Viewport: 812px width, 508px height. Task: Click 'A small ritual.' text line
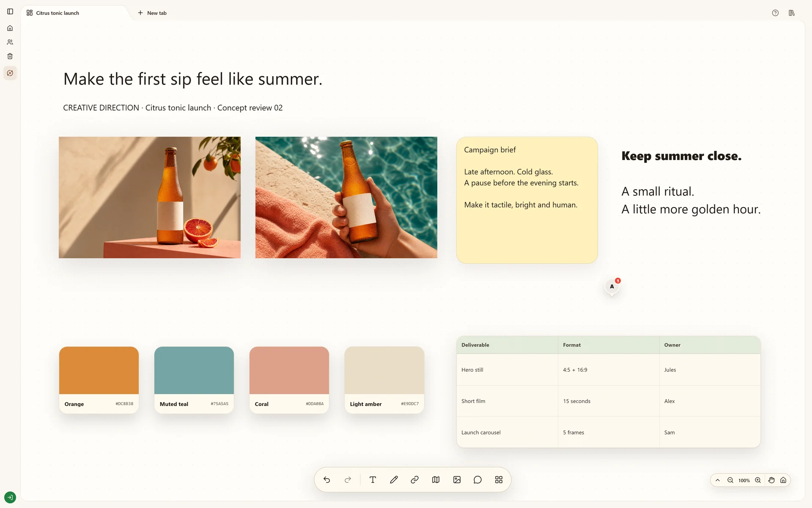point(658,191)
